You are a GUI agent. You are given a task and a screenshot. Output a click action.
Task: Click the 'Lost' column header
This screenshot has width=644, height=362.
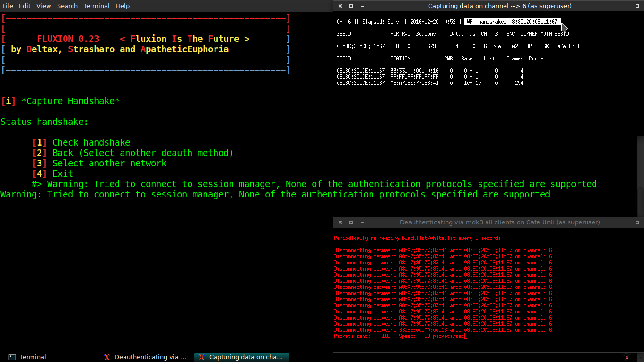coord(489,58)
